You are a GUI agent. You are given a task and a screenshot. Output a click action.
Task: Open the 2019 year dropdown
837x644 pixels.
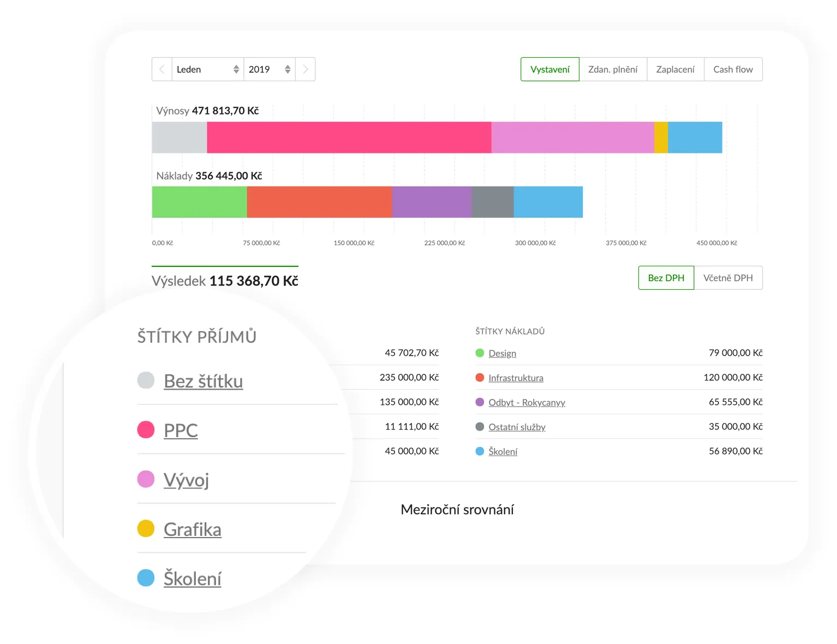pyautogui.click(x=269, y=69)
